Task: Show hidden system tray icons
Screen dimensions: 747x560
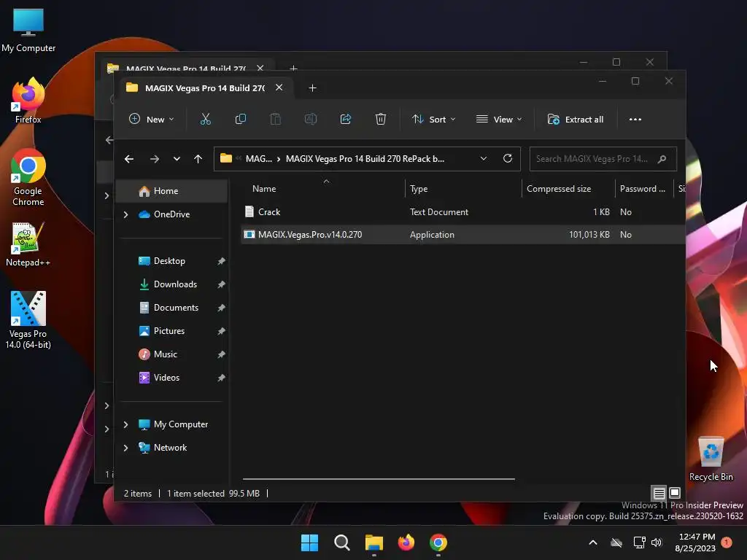Action: click(593, 542)
